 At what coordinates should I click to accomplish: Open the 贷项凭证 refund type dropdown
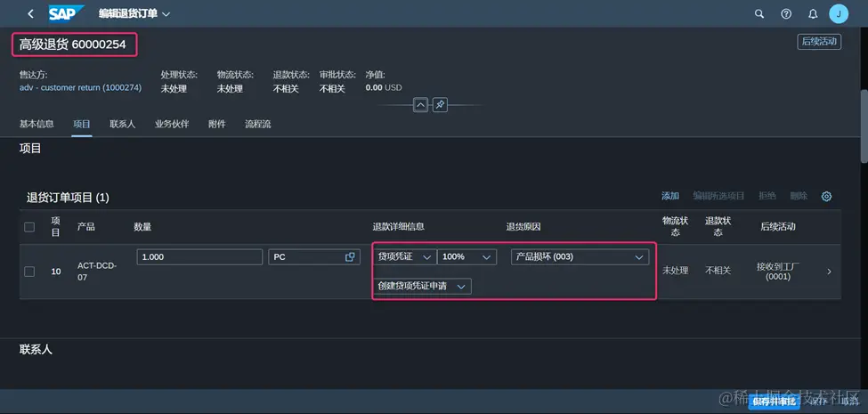pos(405,256)
